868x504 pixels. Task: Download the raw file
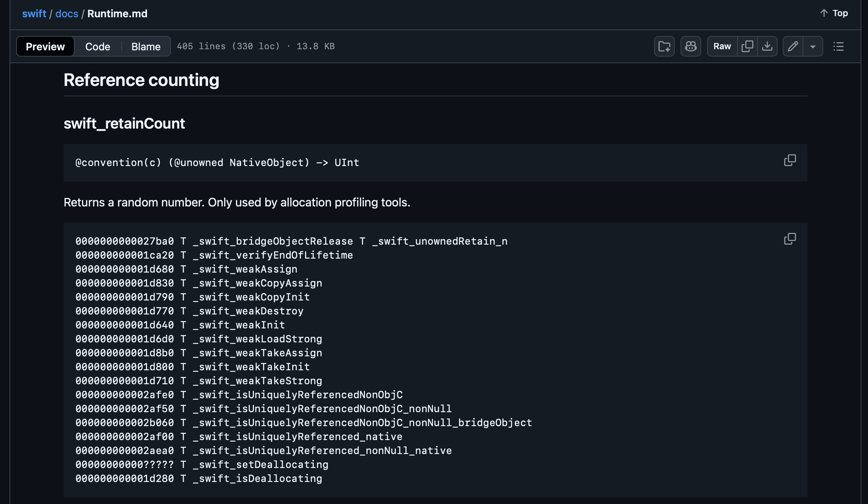pos(767,46)
